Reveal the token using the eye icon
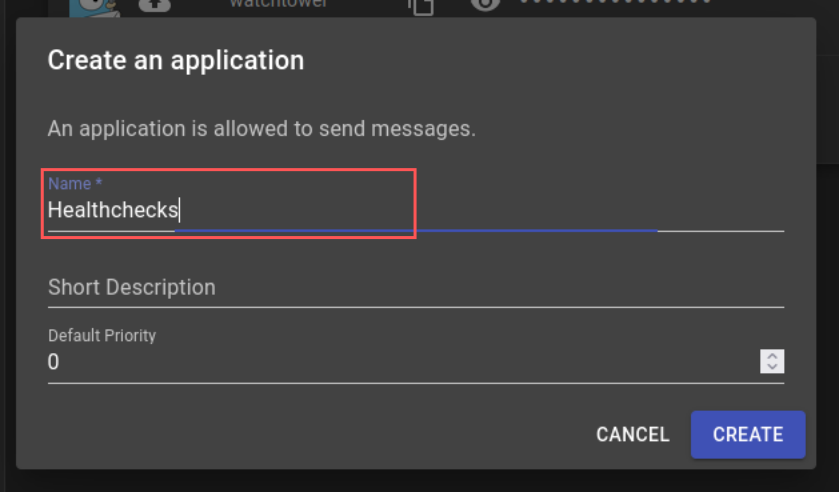Viewport: 839px width, 492px height. coord(484,5)
